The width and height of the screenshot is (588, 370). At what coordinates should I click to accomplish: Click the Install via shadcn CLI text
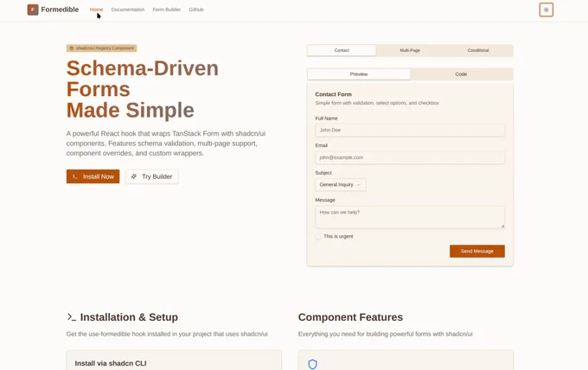[x=111, y=363]
